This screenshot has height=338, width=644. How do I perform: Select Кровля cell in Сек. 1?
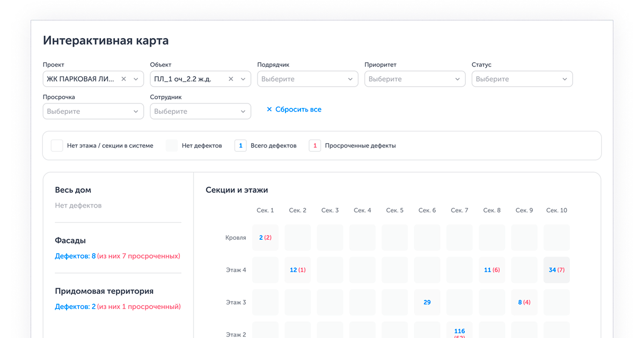click(265, 238)
